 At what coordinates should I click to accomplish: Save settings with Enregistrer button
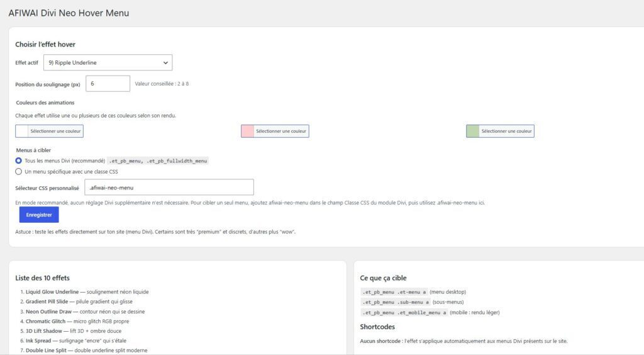(39, 215)
